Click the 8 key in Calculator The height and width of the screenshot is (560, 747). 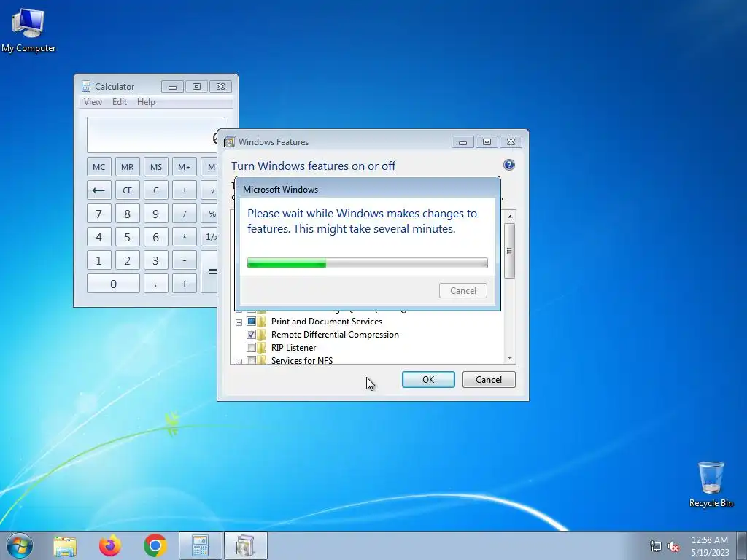coord(127,214)
